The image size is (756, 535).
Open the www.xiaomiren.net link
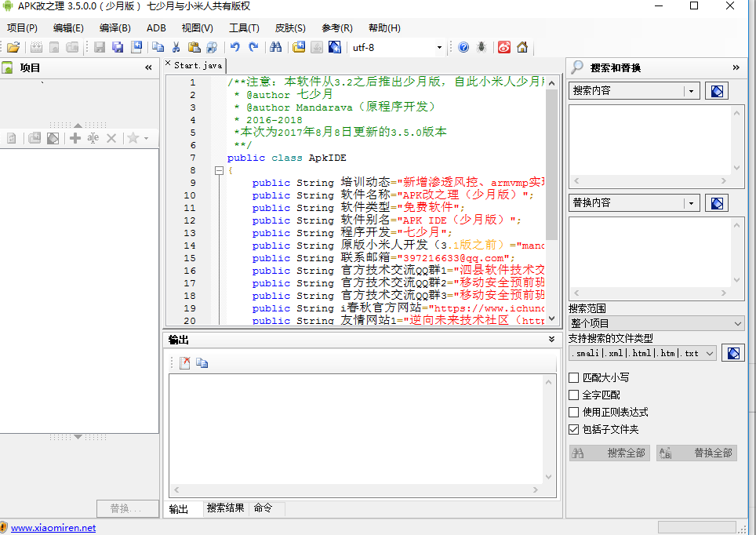(x=53, y=528)
